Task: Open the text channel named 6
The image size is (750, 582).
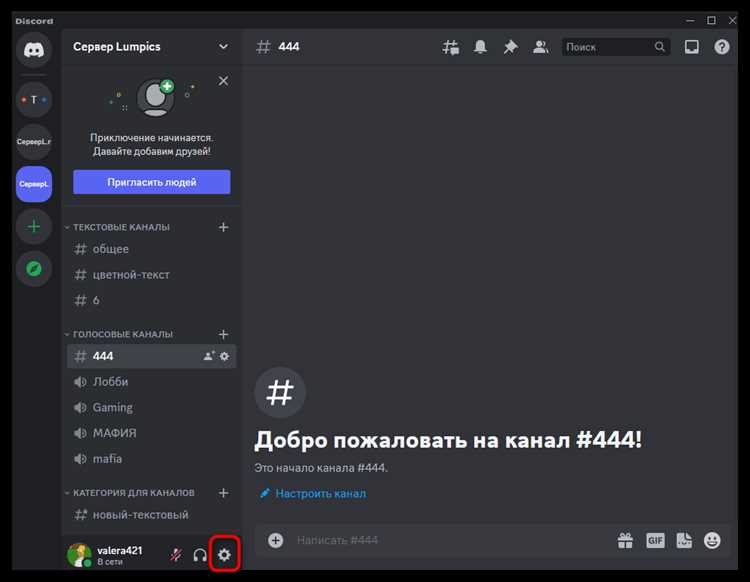Action: 152,300
